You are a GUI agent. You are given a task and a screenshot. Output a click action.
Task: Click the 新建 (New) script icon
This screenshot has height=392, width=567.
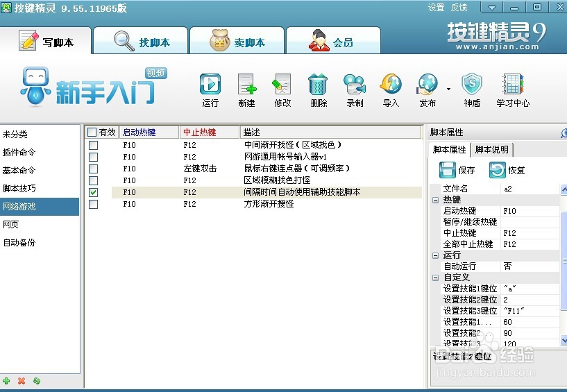click(x=247, y=85)
